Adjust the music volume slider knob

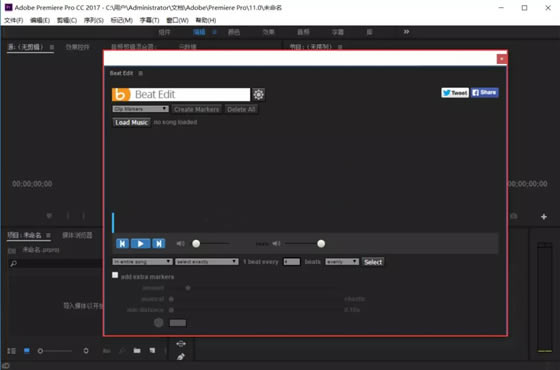[196, 244]
